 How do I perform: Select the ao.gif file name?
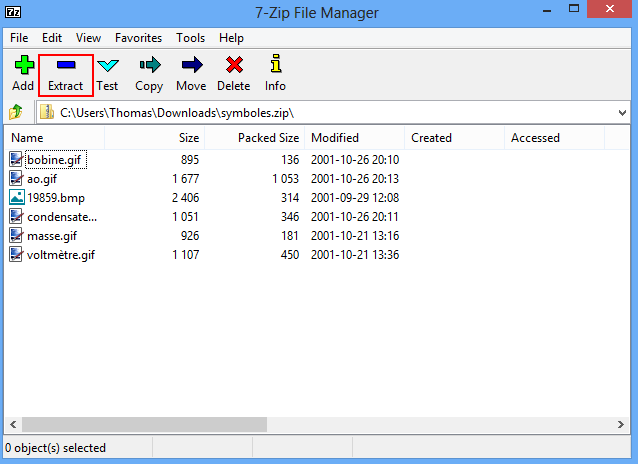(42, 179)
